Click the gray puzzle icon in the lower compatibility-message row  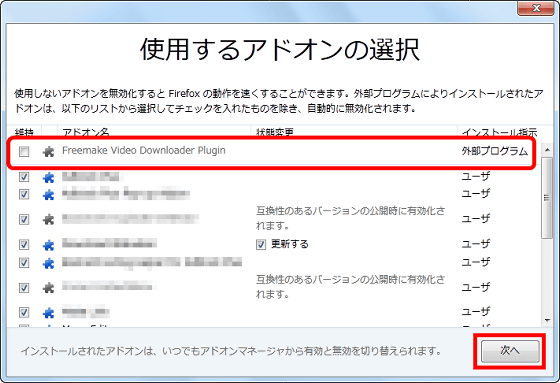(48, 288)
